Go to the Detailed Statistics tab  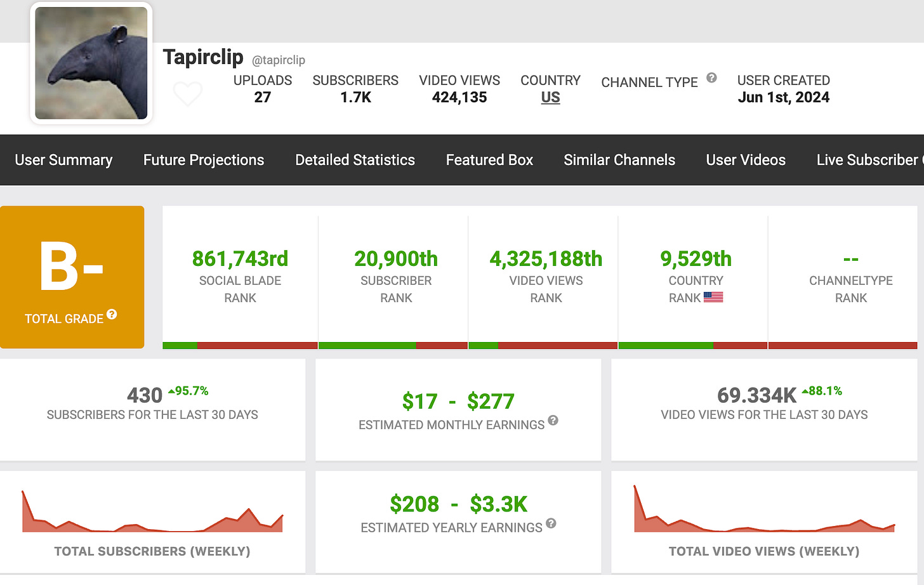(355, 160)
